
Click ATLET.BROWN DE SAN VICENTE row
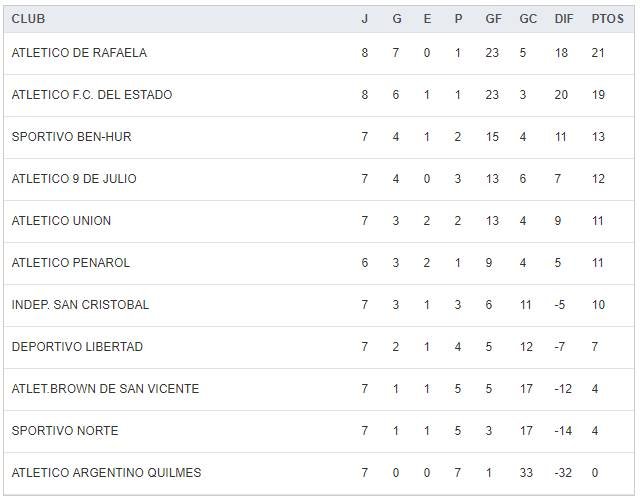(105, 389)
